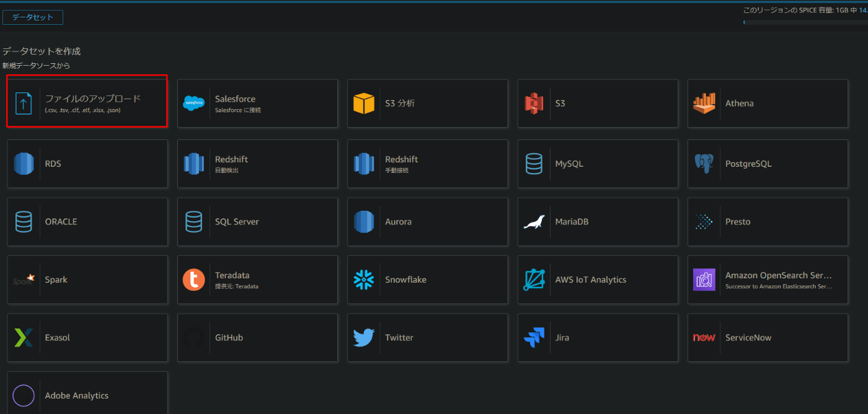Select the Amazon OpenSearch Service icon

[704, 280]
